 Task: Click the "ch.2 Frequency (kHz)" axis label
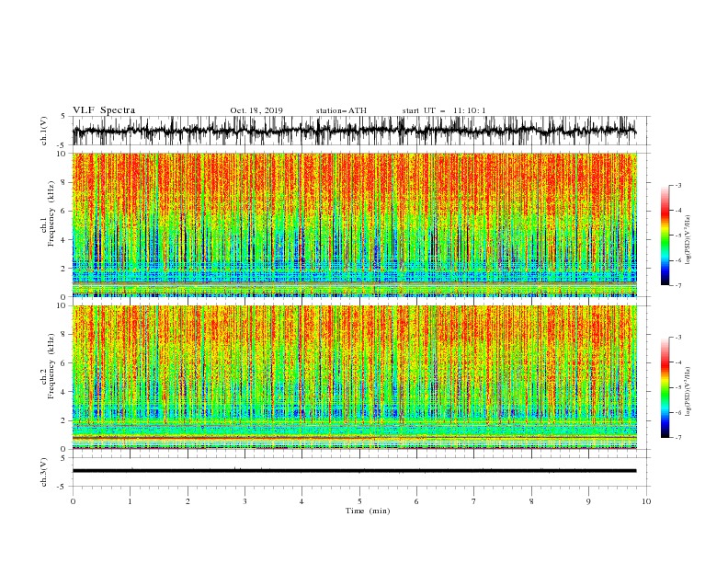click(x=48, y=366)
